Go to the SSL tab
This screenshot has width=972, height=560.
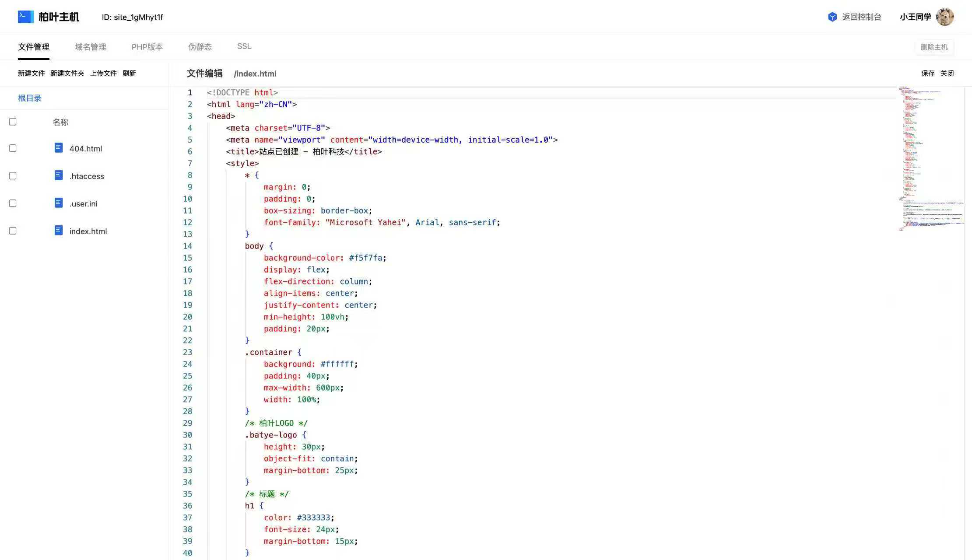pyautogui.click(x=244, y=46)
